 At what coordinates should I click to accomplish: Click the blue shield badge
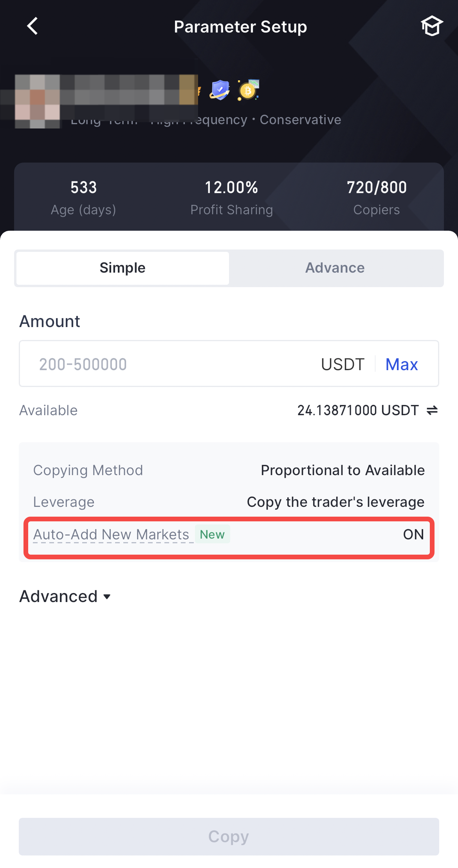(x=220, y=90)
